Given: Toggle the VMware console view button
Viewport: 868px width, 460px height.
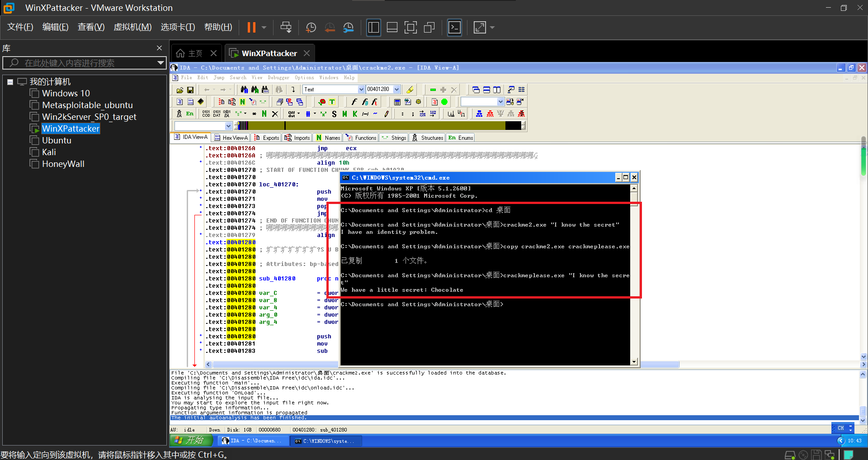Looking at the screenshot, I should point(454,27).
